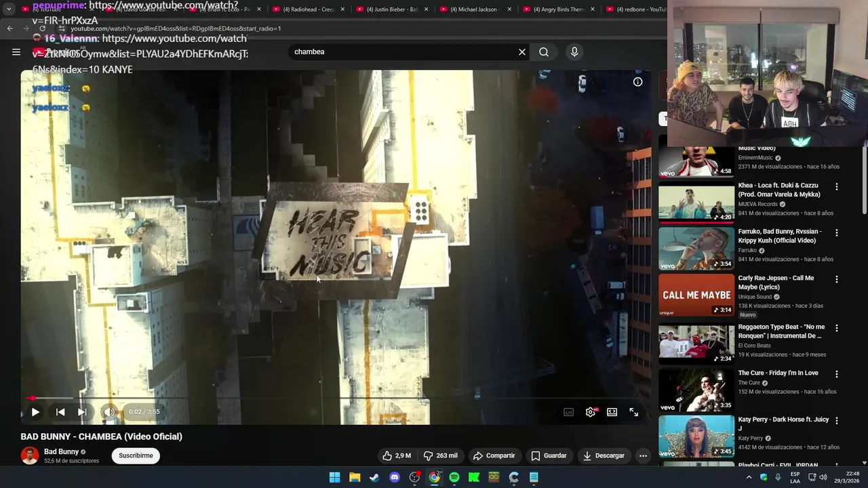Viewport: 868px width, 488px height.
Task: Open The Cure Friday I'm In Love
Action: (778, 373)
